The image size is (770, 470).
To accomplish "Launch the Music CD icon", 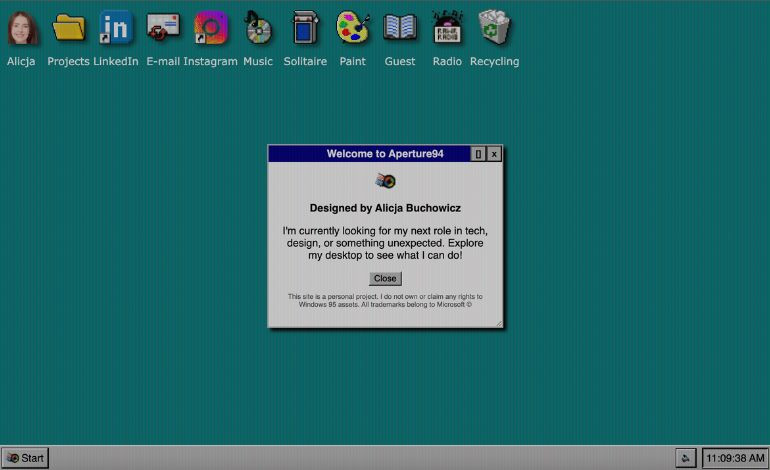I will tap(258, 28).
